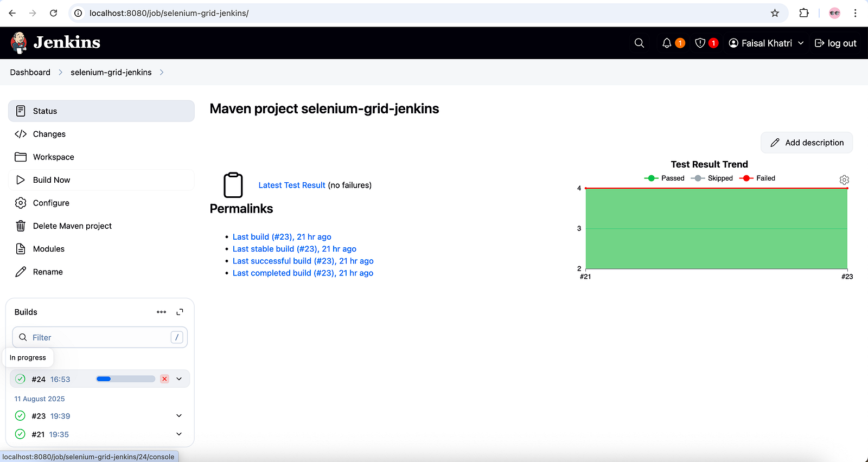The width and height of the screenshot is (868, 462).
Task: Bookmark page with star icon
Action: 775,13
